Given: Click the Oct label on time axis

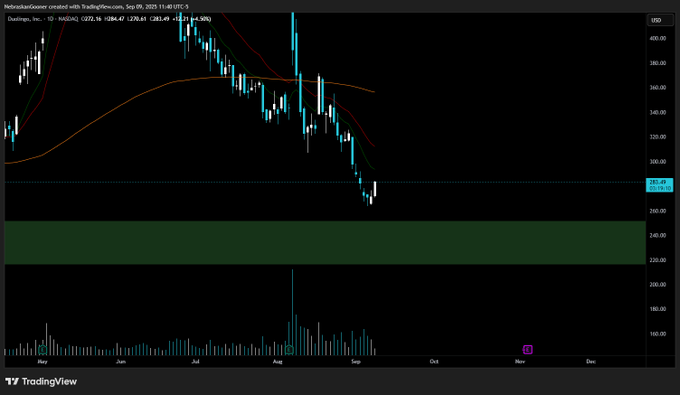Looking at the screenshot, I should (434, 361).
